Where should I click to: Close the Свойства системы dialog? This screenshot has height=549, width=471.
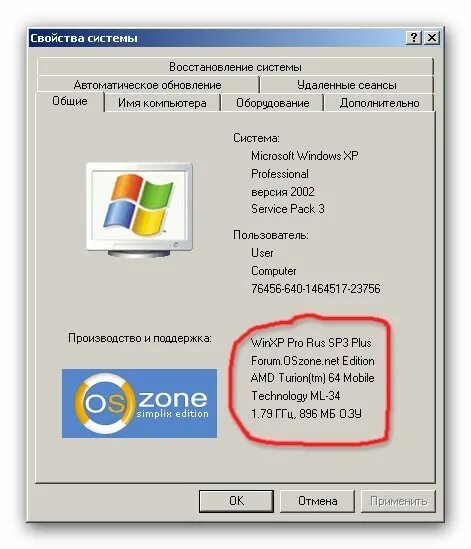click(x=432, y=37)
